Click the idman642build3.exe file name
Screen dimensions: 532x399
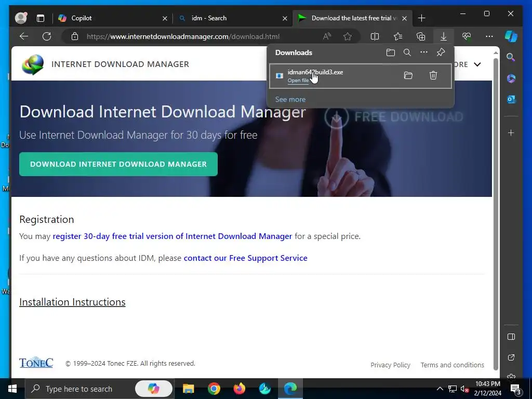(x=315, y=72)
